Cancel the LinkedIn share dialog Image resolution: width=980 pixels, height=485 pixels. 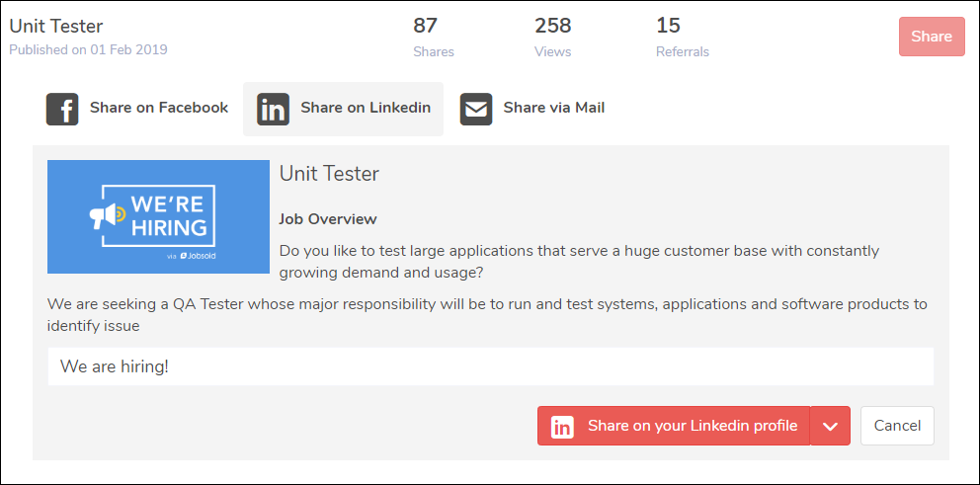pos(897,426)
